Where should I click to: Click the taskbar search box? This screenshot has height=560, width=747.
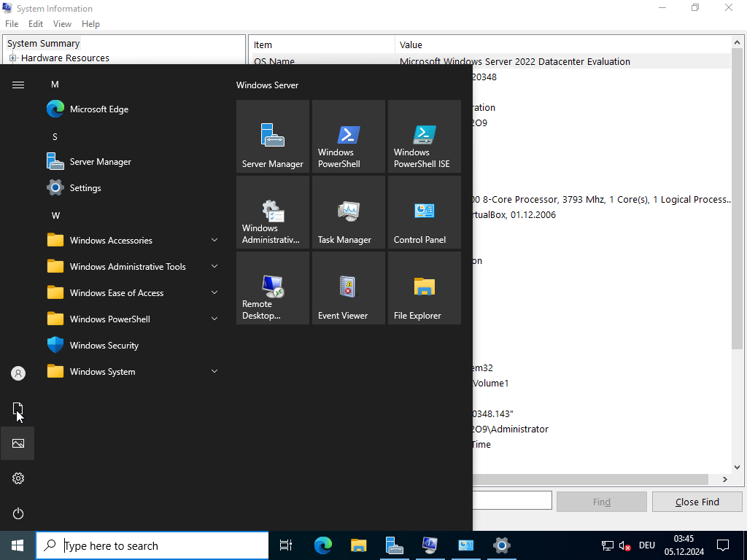click(x=152, y=545)
